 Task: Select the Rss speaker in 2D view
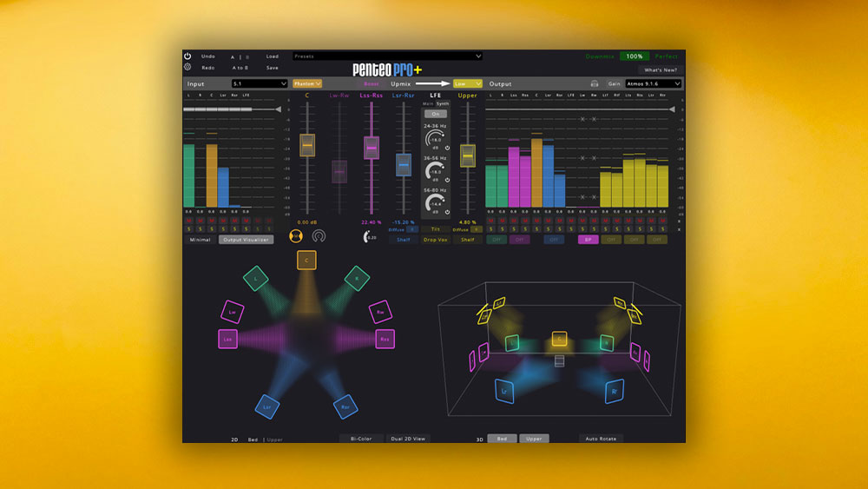(x=385, y=339)
